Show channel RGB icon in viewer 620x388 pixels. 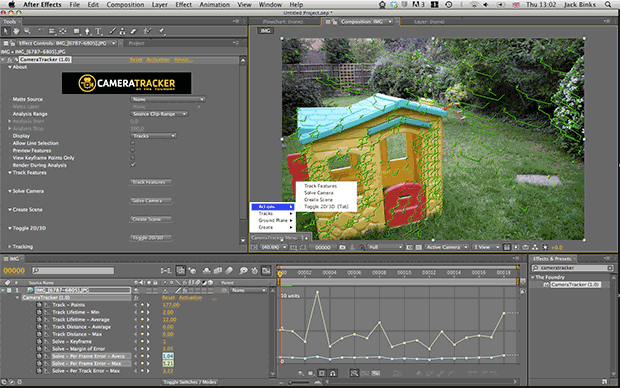tap(361, 247)
